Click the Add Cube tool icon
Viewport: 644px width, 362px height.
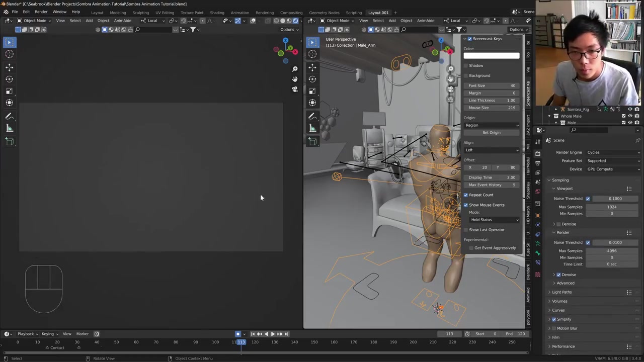[x=9, y=141]
